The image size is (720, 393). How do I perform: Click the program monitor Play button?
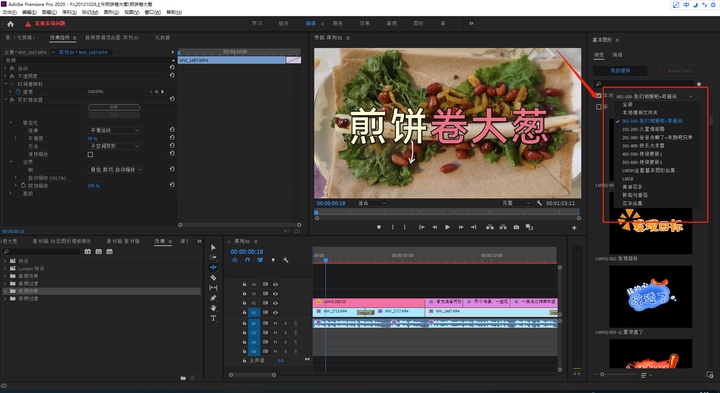pyautogui.click(x=447, y=227)
